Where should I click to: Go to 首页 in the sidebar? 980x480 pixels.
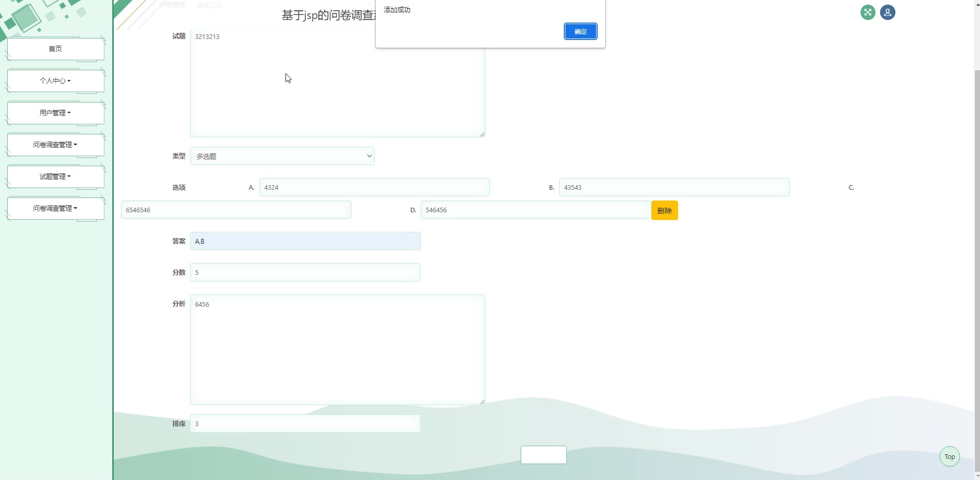point(55,49)
